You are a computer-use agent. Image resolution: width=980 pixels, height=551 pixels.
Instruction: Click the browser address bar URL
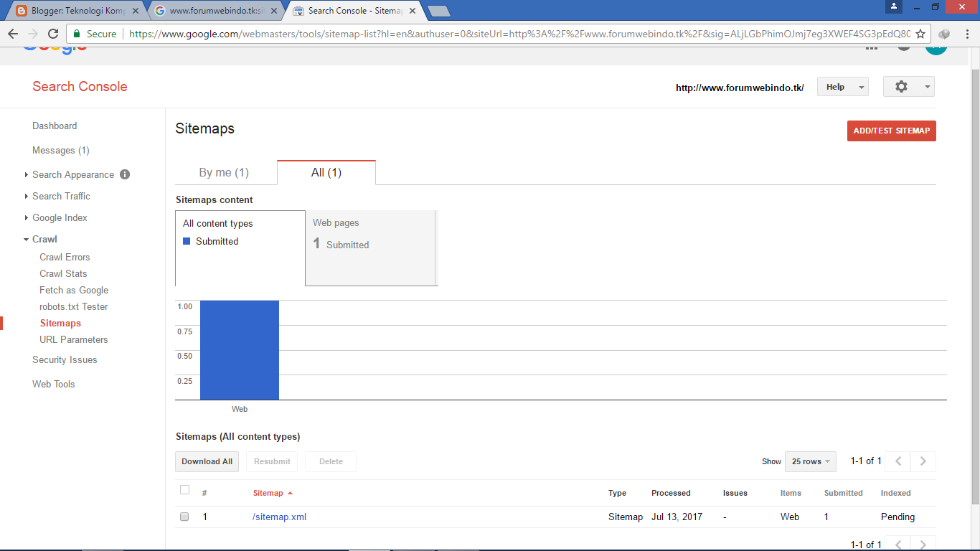(519, 34)
